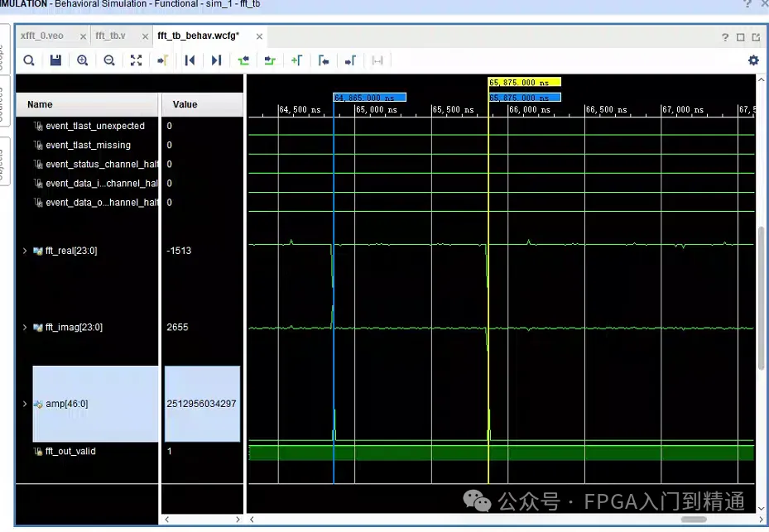Go to the next transition

pos(270,60)
